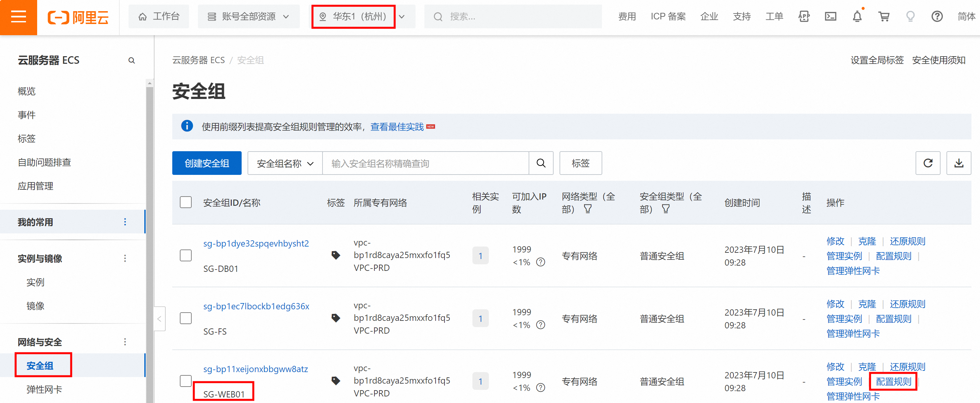980x403 pixels.
Task: Go to 概览 in sidebar
Action: point(27,91)
